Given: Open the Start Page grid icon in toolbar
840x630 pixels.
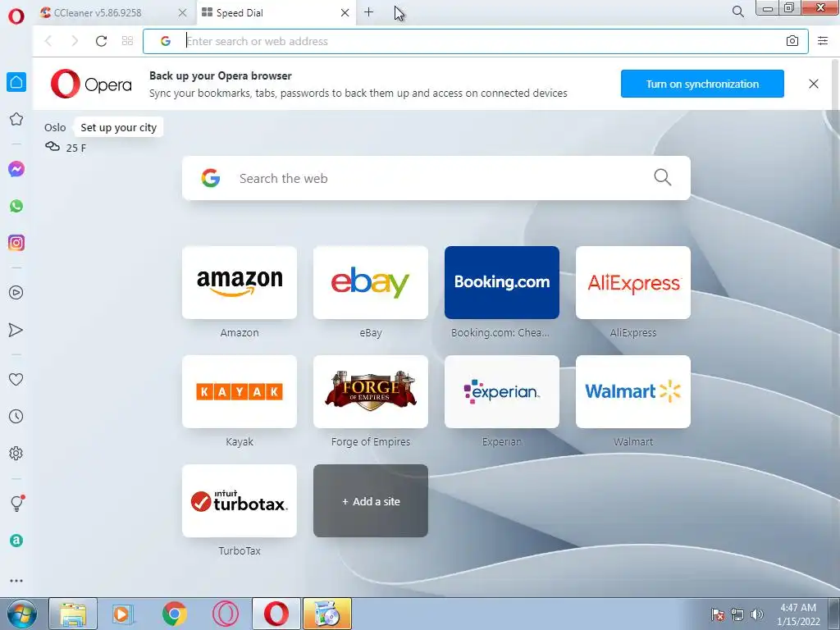Looking at the screenshot, I should pos(127,41).
